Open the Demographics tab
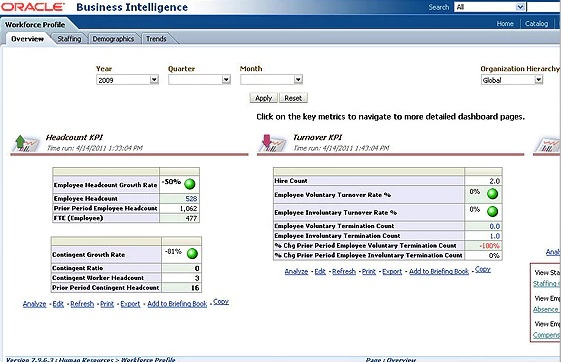The image size is (561, 362). click(113, 39)
